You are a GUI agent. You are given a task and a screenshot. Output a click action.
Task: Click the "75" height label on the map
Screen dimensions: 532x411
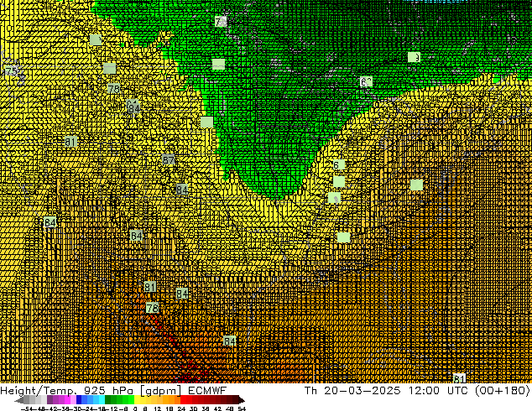tap(11, 71)
